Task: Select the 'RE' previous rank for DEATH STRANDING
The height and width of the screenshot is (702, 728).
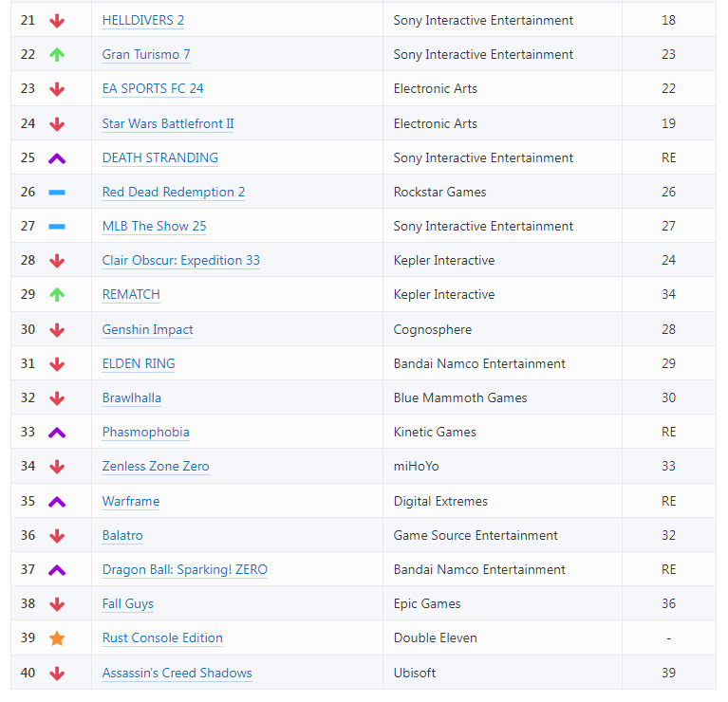Action: point(668,157)
